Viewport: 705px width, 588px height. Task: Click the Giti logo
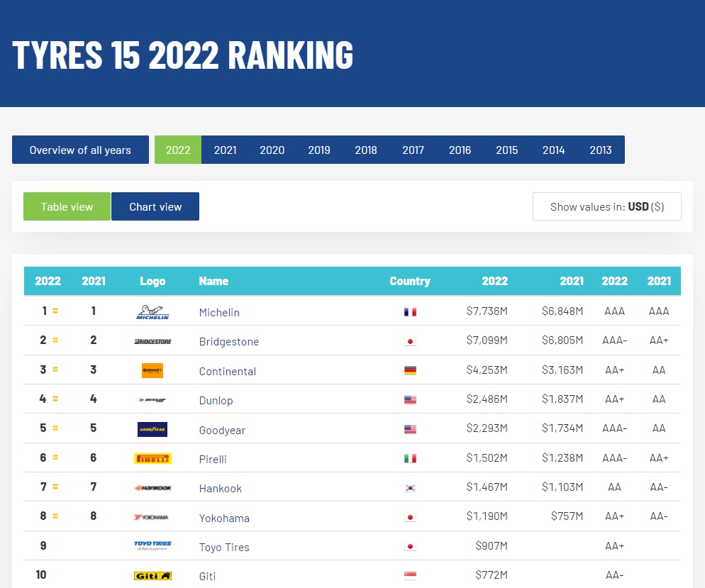pyautogui.click(x=153, y=576)
